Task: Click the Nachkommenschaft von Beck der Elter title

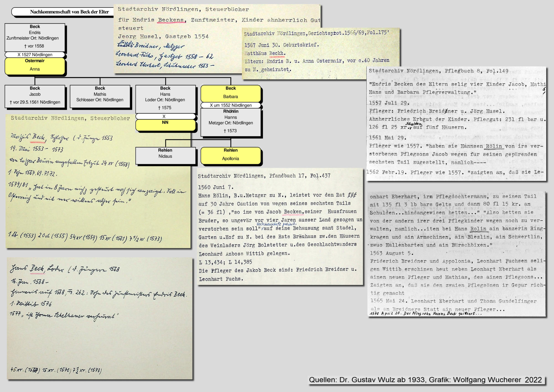Action: (69, 12)
